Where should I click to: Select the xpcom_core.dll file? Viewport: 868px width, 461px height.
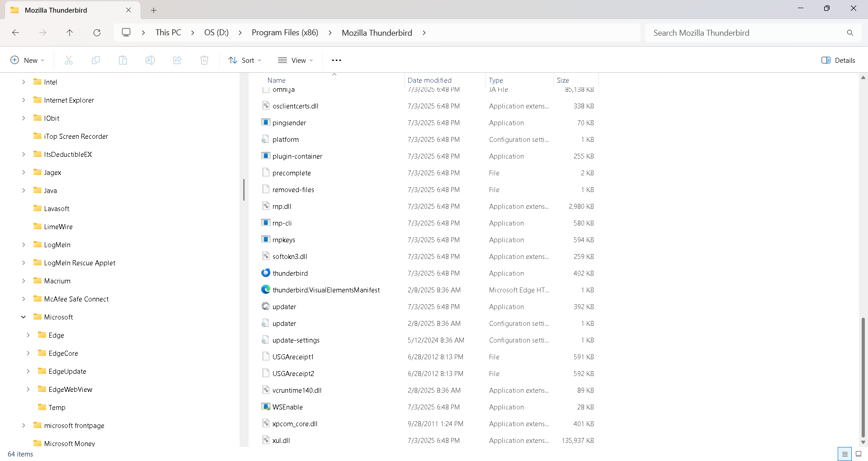[x=295, y=423]
